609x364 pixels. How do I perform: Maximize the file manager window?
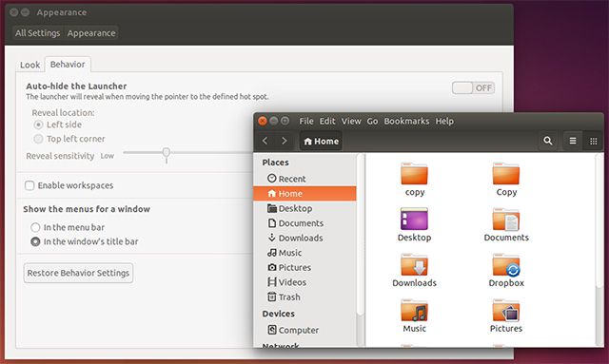(285, 121)
